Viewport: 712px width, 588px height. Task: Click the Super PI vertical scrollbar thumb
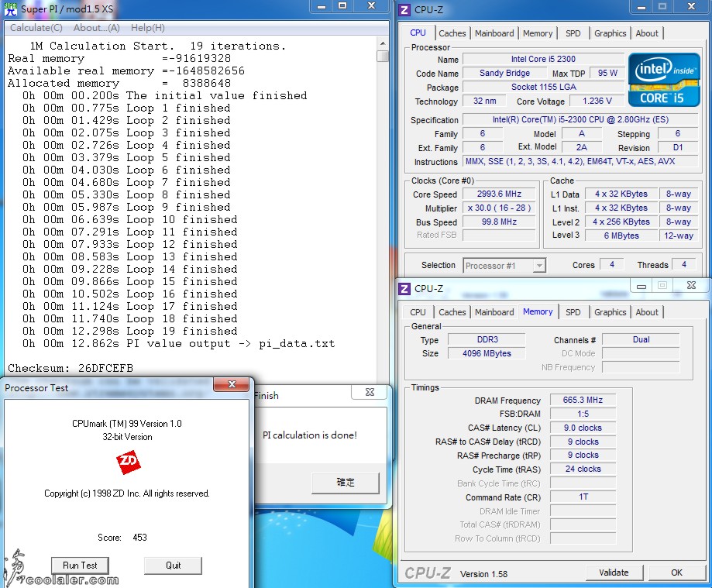382,56
